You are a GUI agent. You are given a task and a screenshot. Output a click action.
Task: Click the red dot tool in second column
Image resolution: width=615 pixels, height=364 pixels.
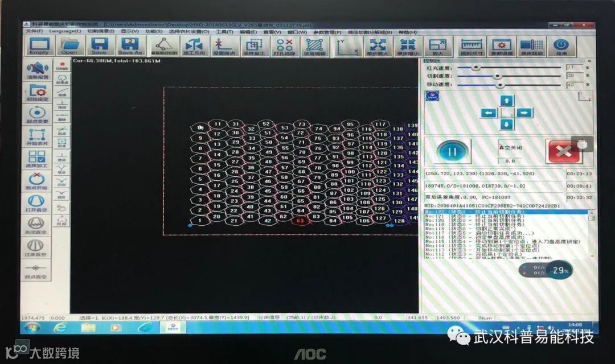(x=62, y=65)
